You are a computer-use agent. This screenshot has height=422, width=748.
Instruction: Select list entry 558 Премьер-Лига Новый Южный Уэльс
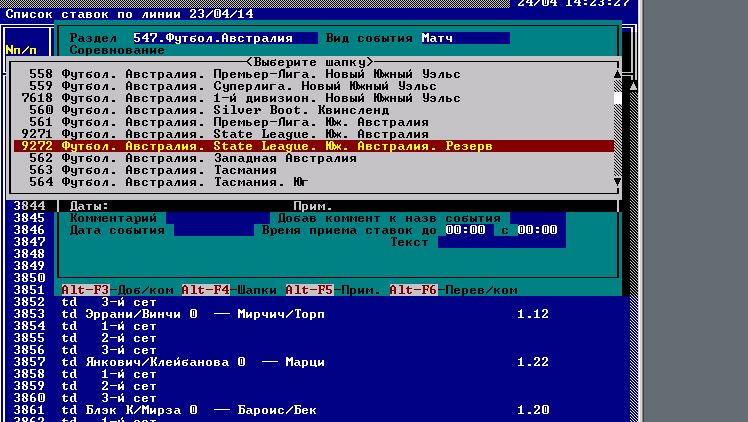click(x=313, y=74)
